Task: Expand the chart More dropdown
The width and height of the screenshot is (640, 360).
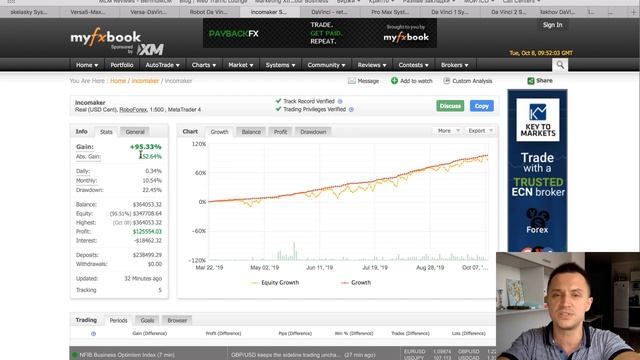Action: pyautogui.click(x=449, y=131)
